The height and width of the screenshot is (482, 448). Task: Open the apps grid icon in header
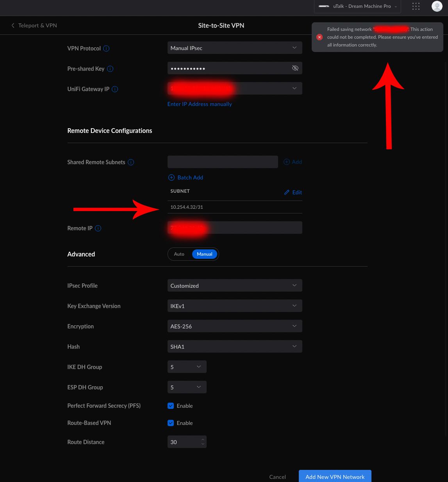click(416, 6)
